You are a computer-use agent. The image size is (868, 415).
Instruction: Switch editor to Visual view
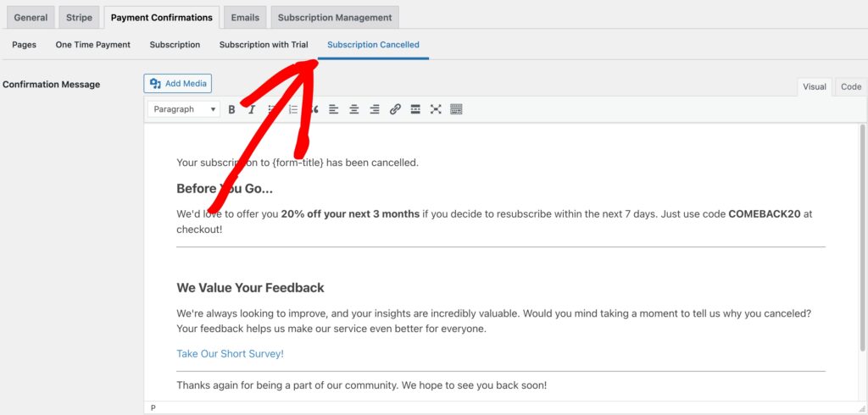pos(815,86)
